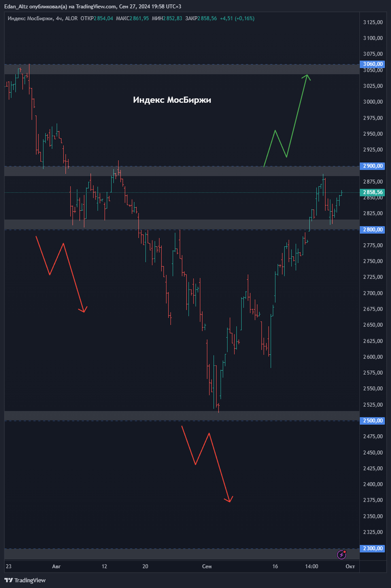
Task: Click the '16' date label on the time axis
Action: (275, 566)
